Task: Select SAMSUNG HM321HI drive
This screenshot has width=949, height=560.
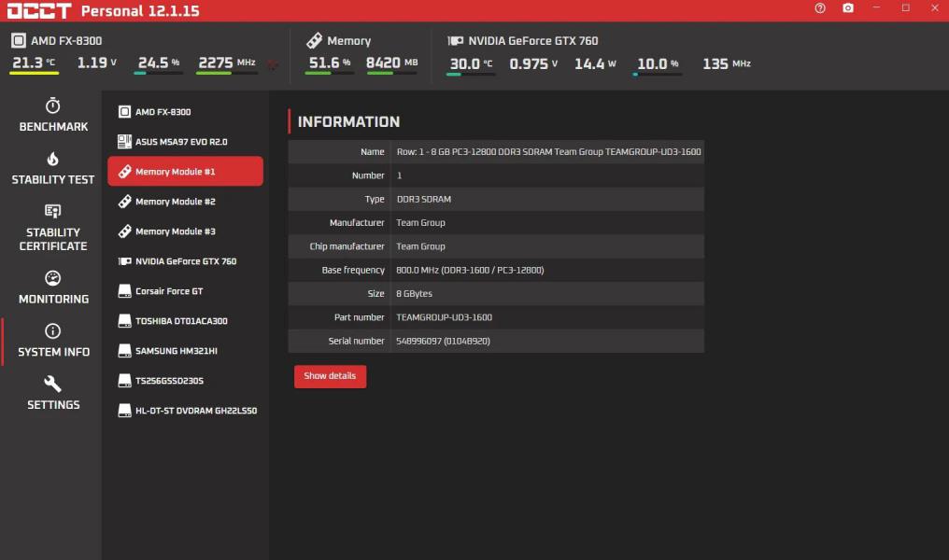Action: coord(185,351)
